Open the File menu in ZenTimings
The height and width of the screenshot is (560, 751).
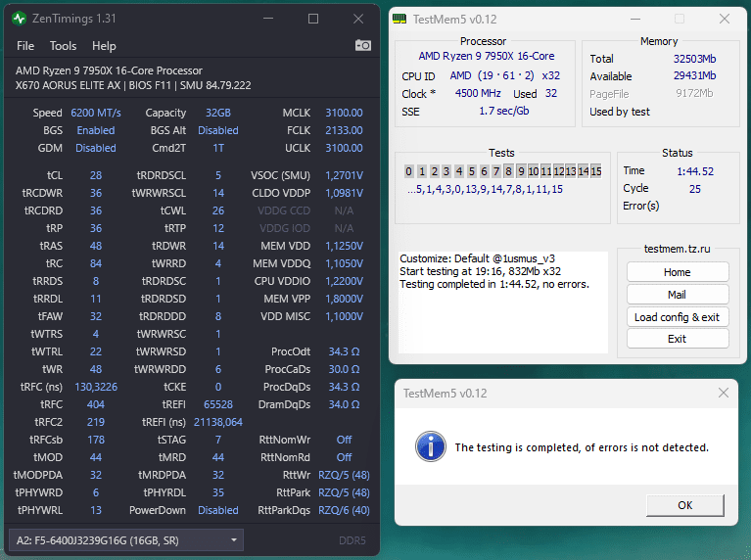coord(25,46)
